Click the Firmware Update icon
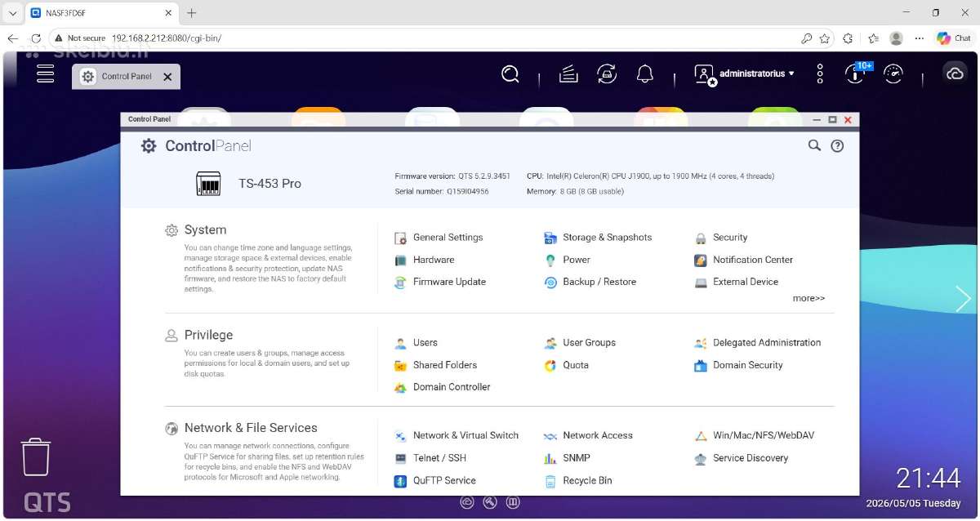980x521 pixels. point(401,283)
